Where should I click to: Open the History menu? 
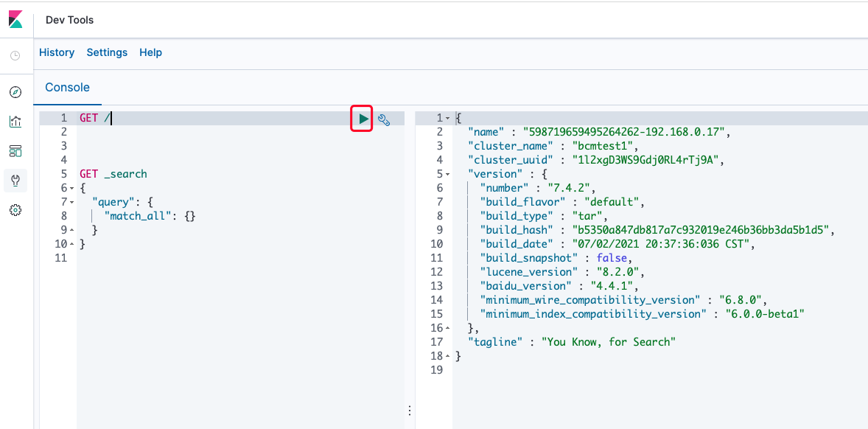pyautogui.click(x=57, y=52)
